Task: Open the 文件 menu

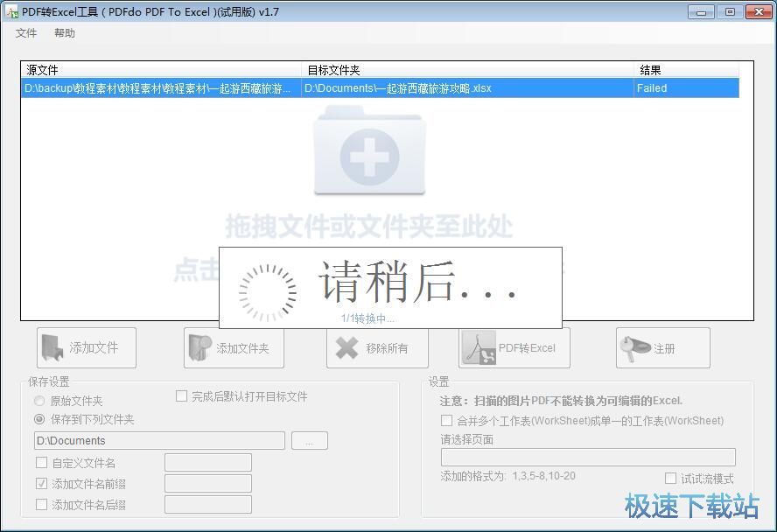Action: [x=26, y=32]
